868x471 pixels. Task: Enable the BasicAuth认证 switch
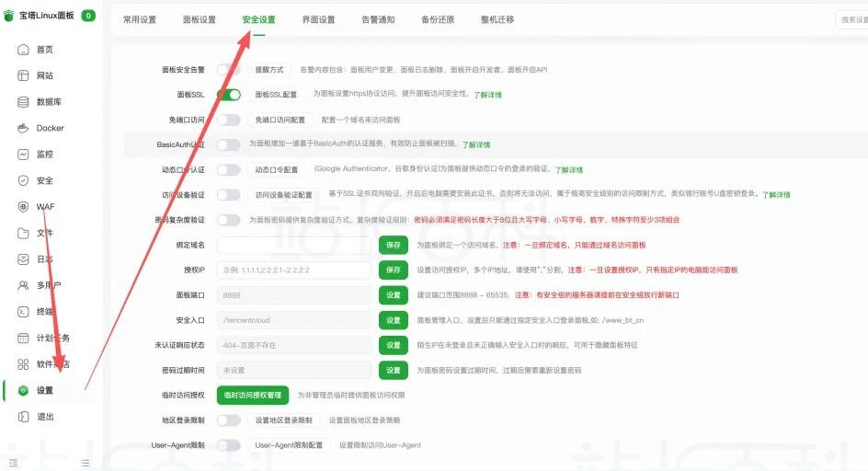[x=229, y=144]
